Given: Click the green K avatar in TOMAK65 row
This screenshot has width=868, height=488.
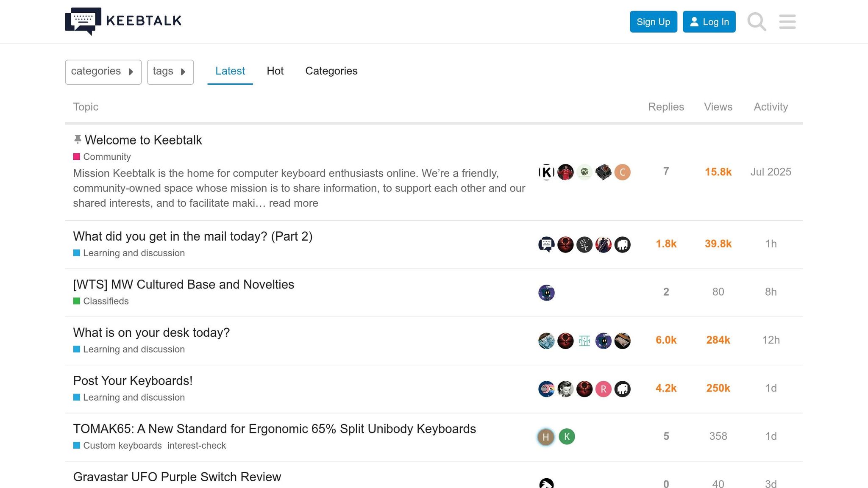Looking at the screenshot, I should pos(567,436).
